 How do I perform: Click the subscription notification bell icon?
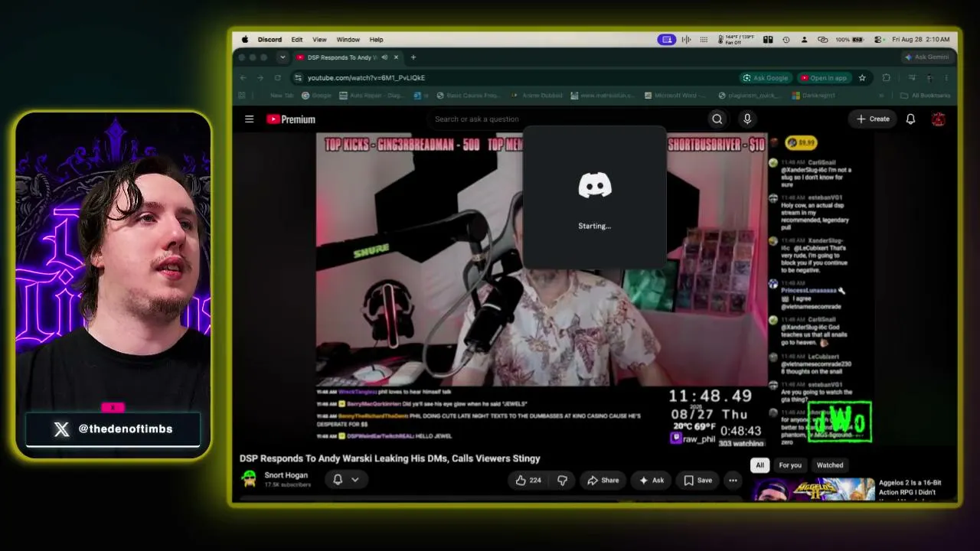point(338,480)
